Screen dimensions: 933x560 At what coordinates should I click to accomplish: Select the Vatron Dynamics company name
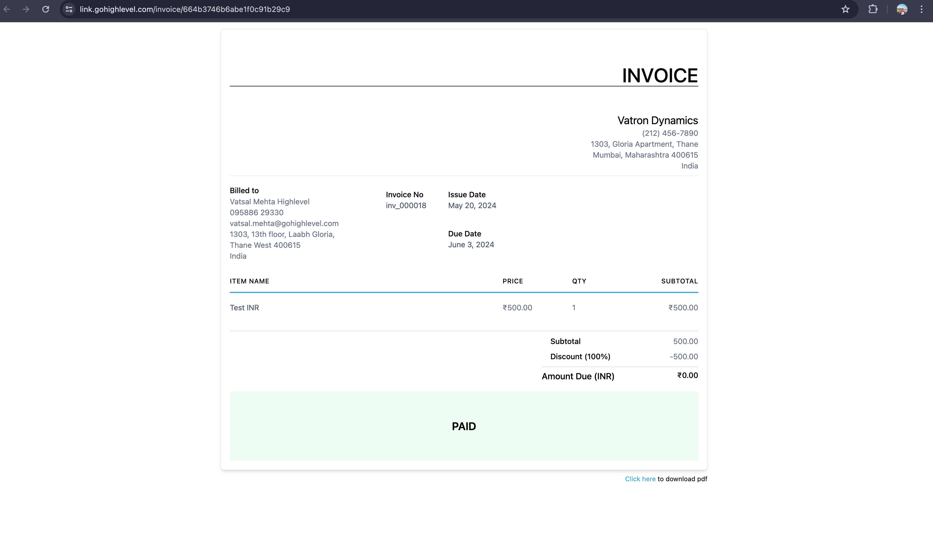coord(658,120)
